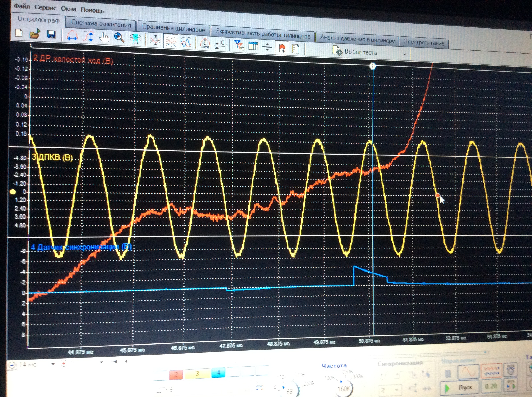Enable overlapped channels view
Viewport: 532px width, 397px height.
[186, 42]
